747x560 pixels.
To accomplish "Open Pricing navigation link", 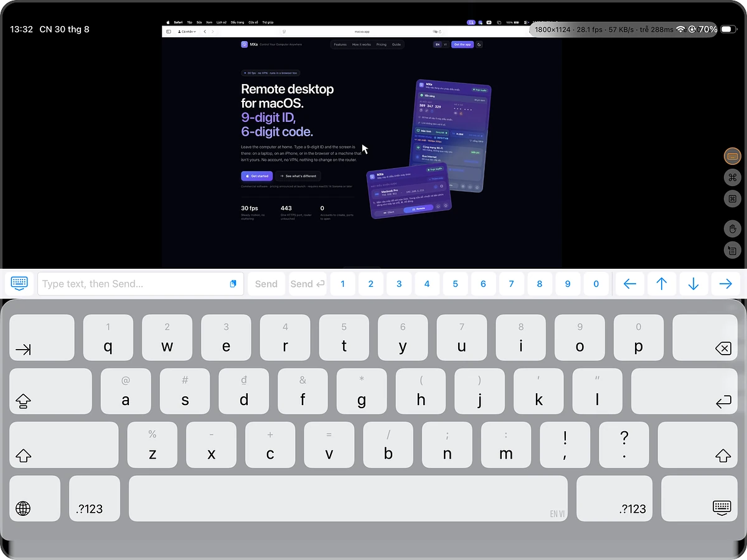I will click(381, 45).
